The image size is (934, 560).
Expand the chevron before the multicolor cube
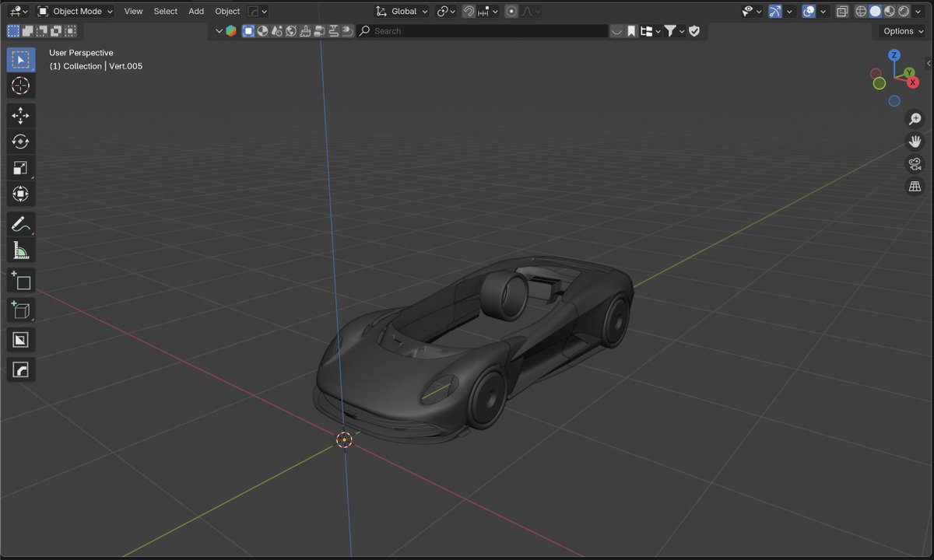(x=219, y=31)
